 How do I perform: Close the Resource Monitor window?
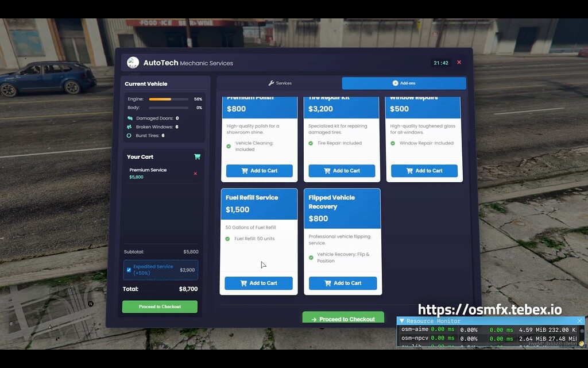(x=580, y=321)
